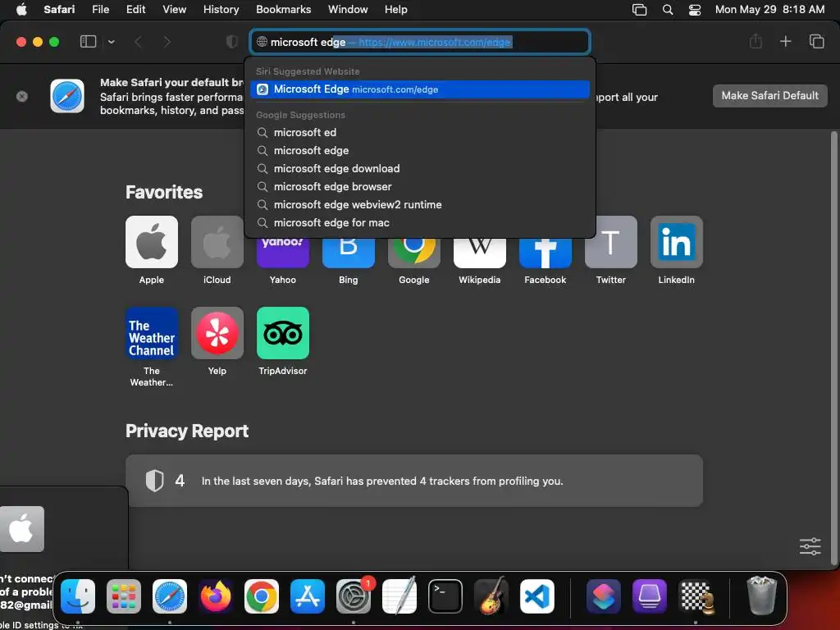Show tab overview icon
This screenshot has width=840, height=630.
[816, 41]
